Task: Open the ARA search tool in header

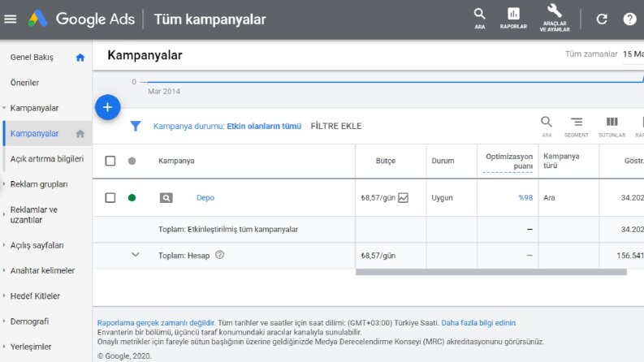Action: tap(479, 19)
